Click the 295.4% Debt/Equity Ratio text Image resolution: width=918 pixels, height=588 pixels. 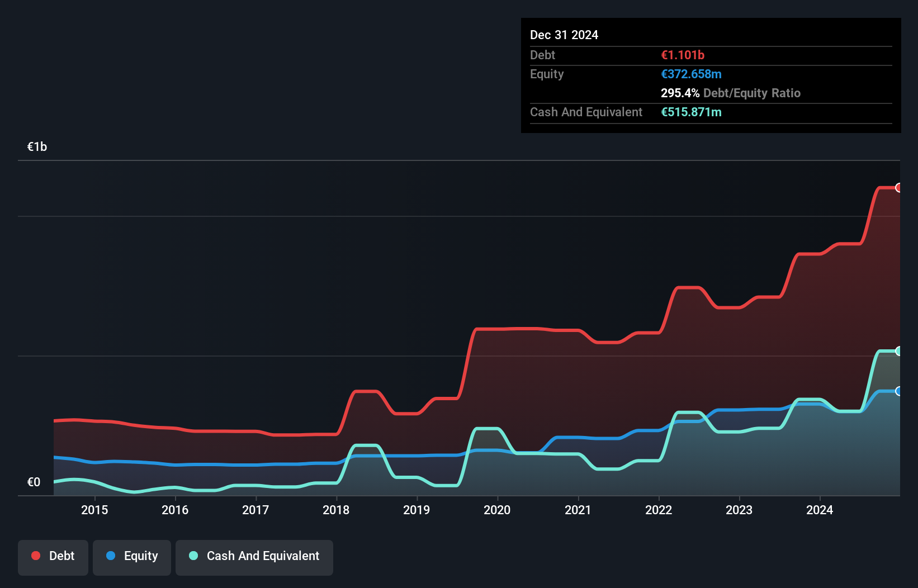(731, 93)
